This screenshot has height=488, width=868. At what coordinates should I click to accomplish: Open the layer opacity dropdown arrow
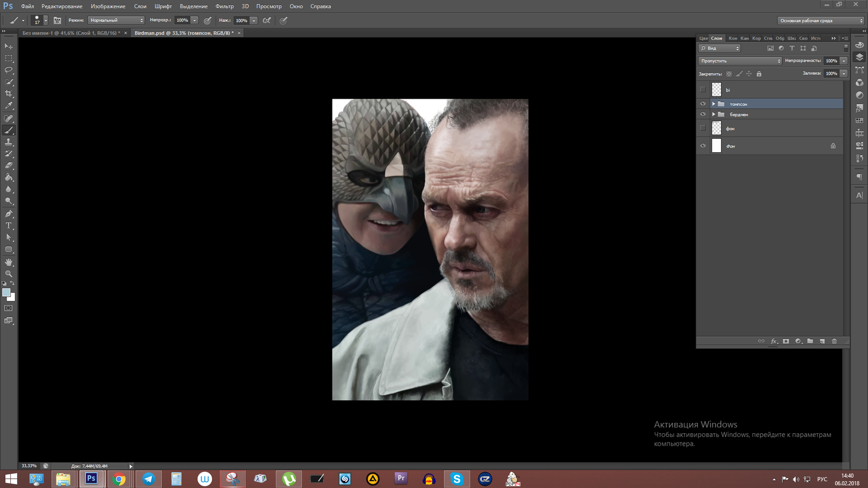click(844, 61)
